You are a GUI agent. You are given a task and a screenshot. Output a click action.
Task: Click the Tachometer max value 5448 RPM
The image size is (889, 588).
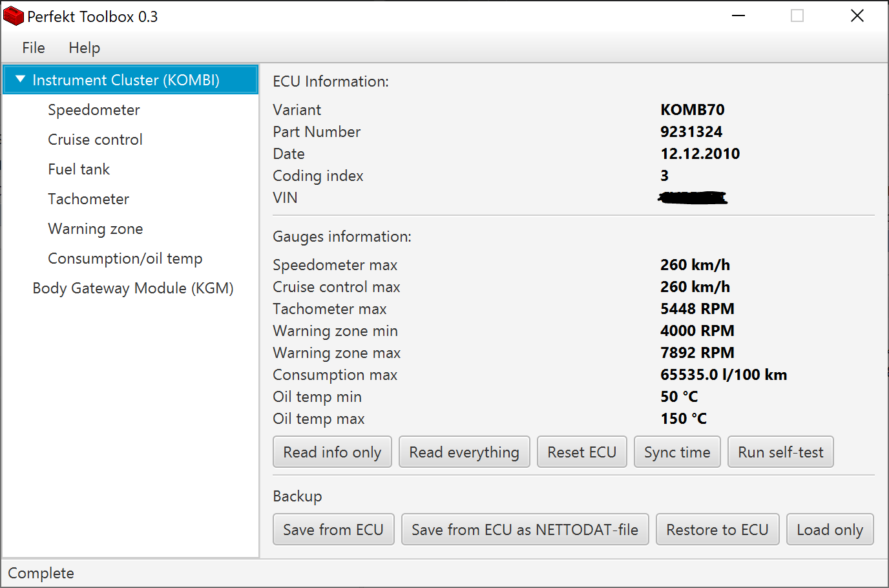coord(697,309)
